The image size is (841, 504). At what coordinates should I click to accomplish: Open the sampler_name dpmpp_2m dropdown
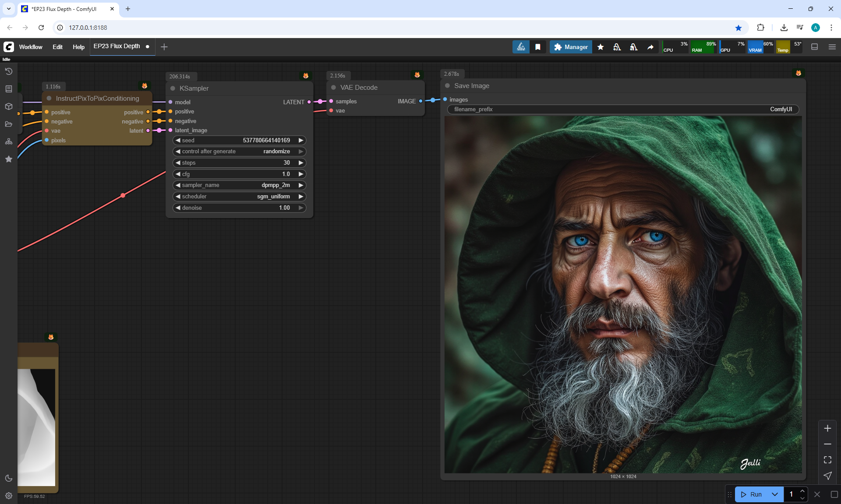(239, 185)
